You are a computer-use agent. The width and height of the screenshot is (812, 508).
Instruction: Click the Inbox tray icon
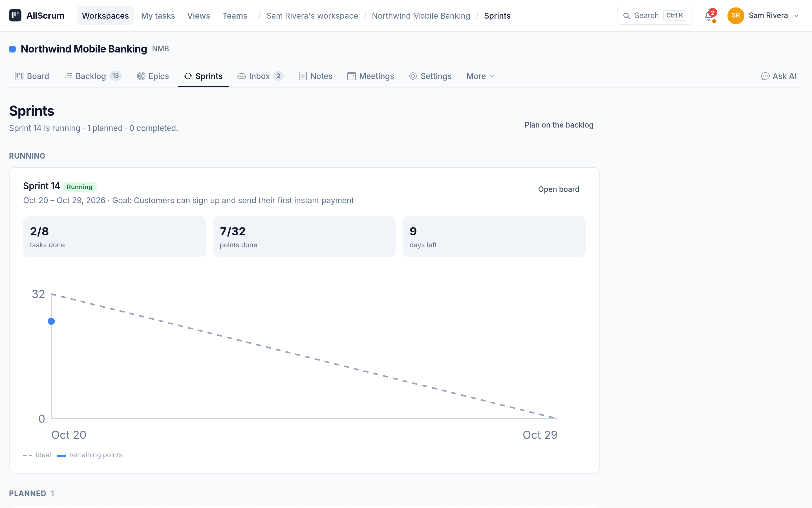(x=242, y=76)
